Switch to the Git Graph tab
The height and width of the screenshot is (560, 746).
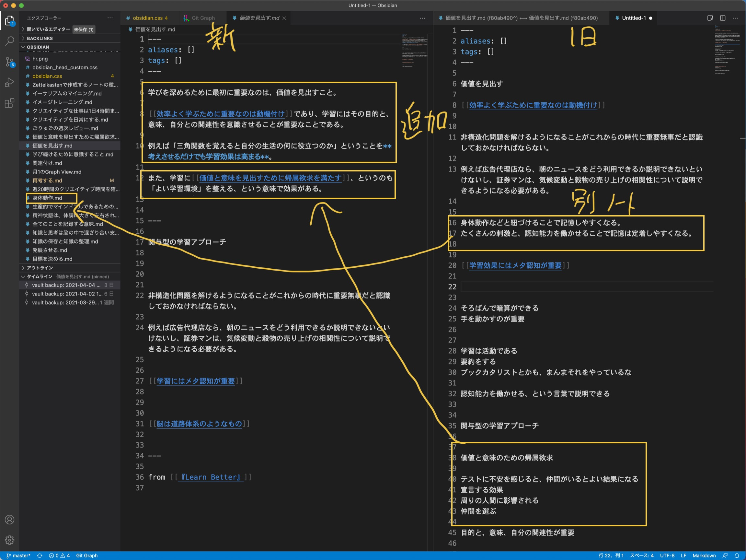click(203, 18)
